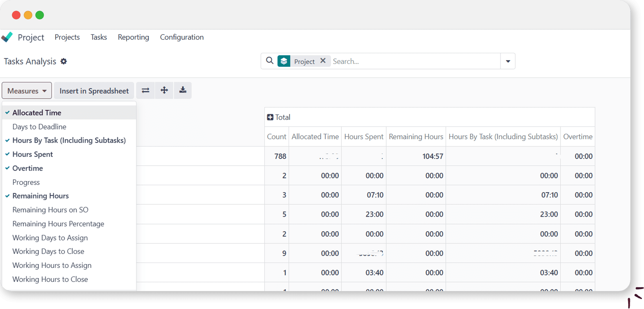Expand the Total column header plus icon
Image resolution: width=644 pixels, height=309 pixels.
coord(270,117)
